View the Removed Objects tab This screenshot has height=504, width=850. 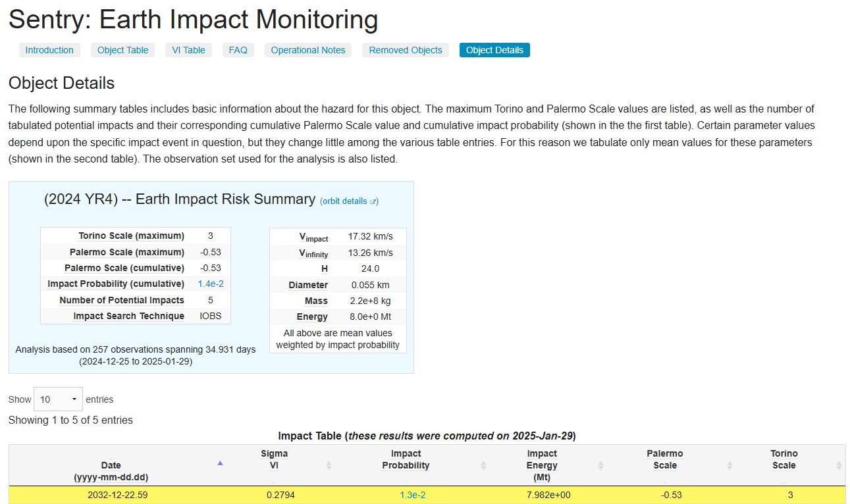pyautogui.click(x=406, y=50)
